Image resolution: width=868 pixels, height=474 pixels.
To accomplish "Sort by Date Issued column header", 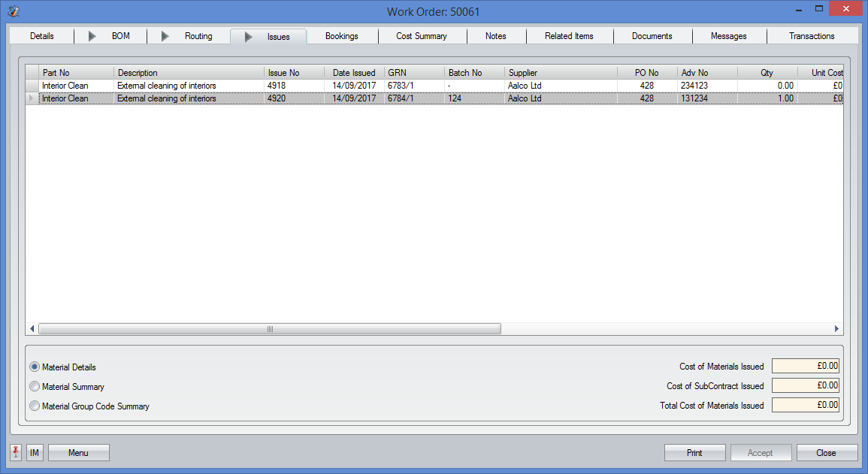I will [354, 72].
